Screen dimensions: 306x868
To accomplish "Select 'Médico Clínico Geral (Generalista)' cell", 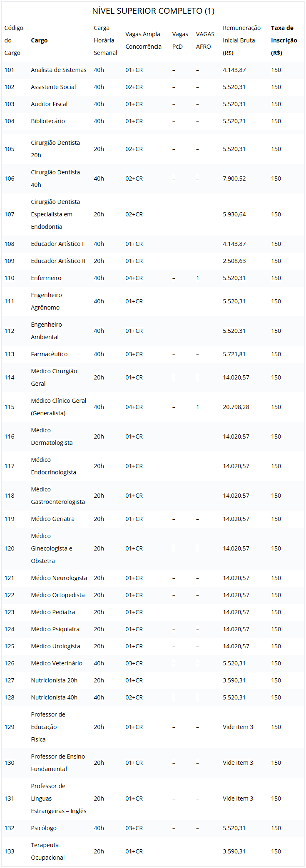I will (59, 407).
